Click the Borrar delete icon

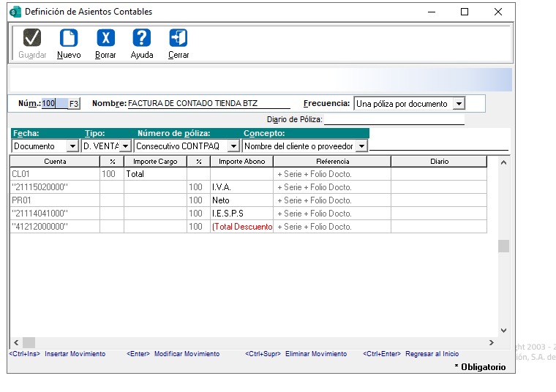point(105,38)
